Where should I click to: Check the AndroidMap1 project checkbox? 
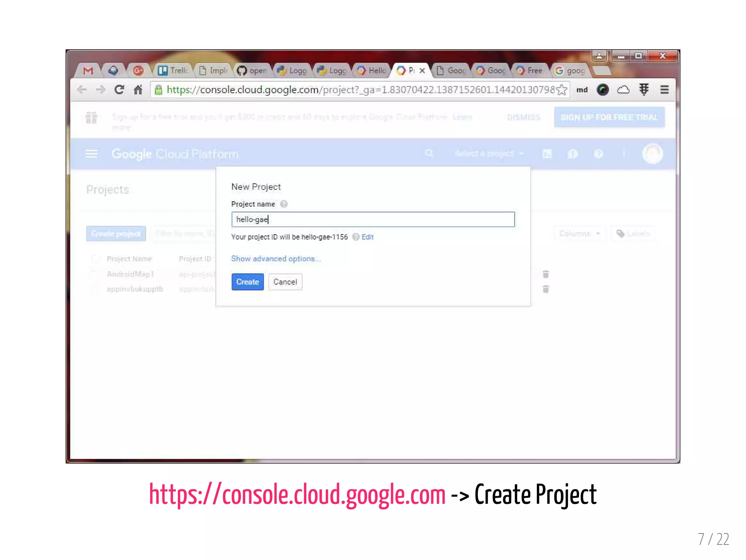(95, 274)
